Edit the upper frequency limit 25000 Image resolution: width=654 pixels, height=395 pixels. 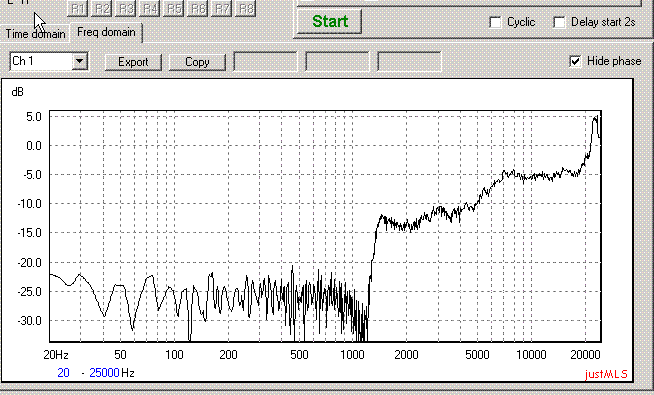click(x=104, y=372)
